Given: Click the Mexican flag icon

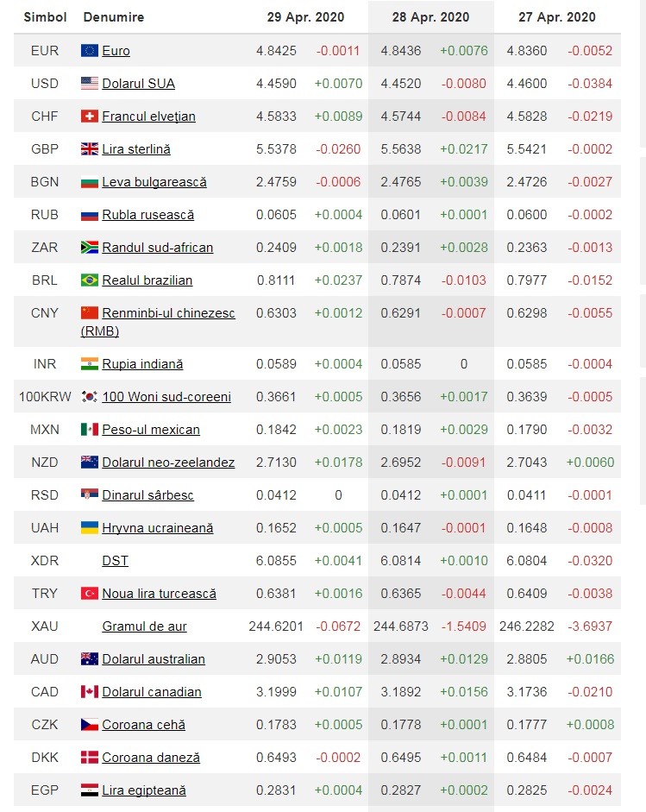Looking at the screenshot, I should click(x=90, y=430).
